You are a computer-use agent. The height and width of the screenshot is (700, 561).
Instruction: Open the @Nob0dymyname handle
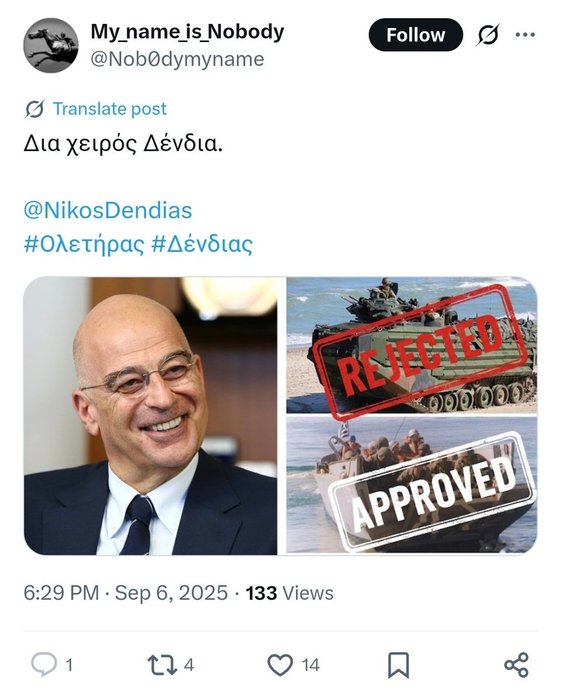tap(177, 59)
